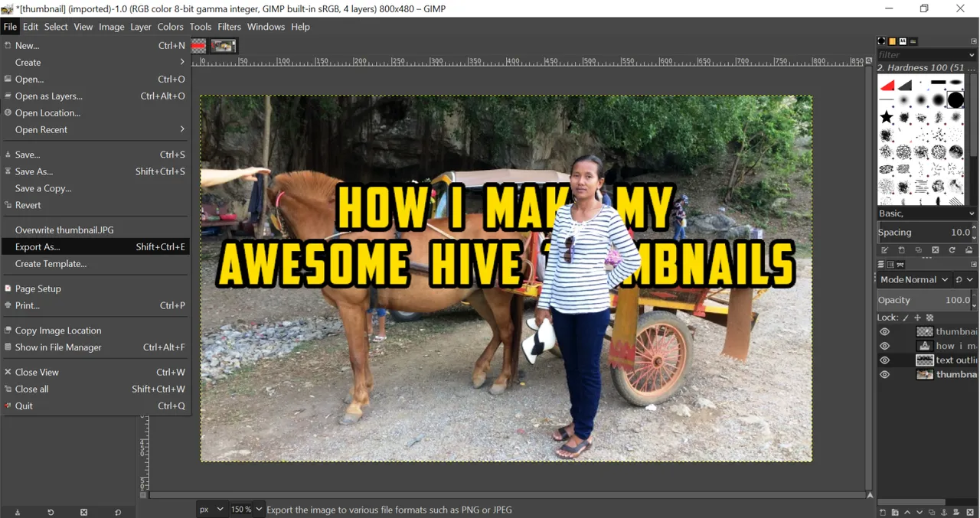Click the Delete layer icon
The height and width of the screenshot is (518, 980).
pos(970,512)
